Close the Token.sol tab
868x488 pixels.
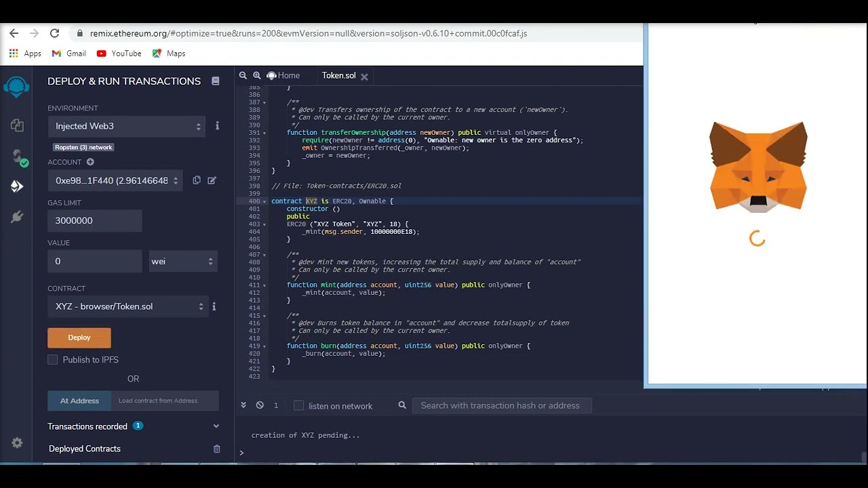click(364, 77)
